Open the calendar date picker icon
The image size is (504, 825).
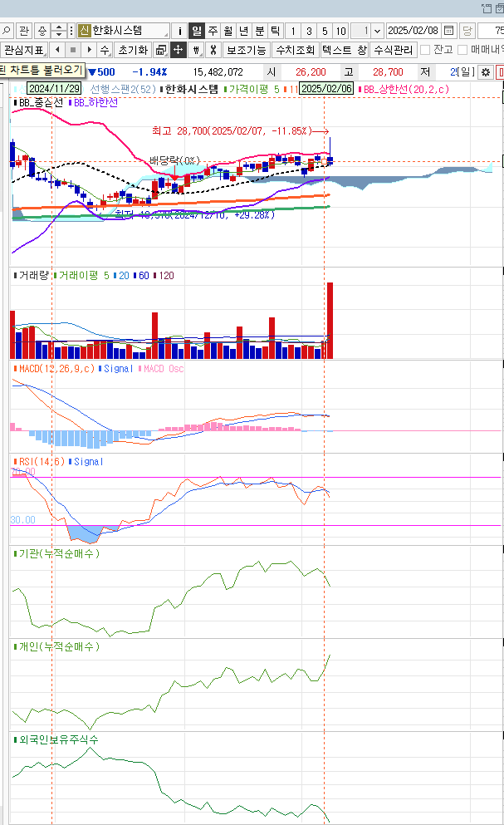click(x=448, y=31)
